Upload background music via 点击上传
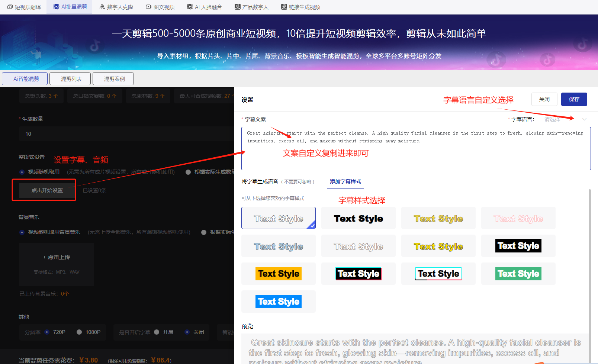Viewport: 598px width, 364px height. click(x=56, y=257)
